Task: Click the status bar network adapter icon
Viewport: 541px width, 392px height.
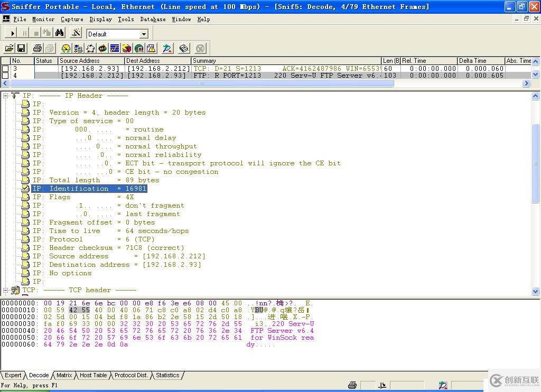Action: click(x=382, y=385)
